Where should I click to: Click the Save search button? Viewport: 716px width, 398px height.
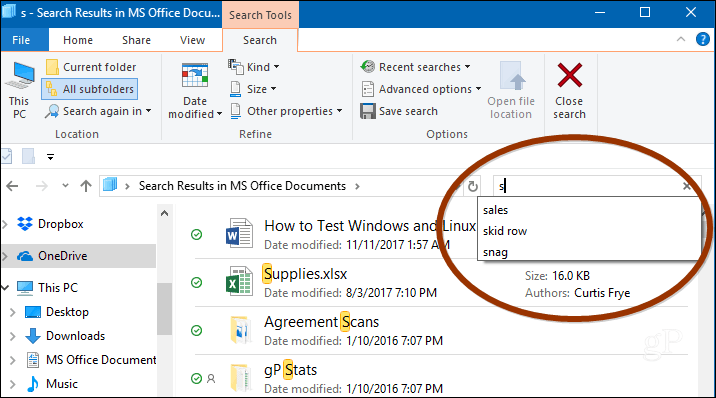(399, 111)
